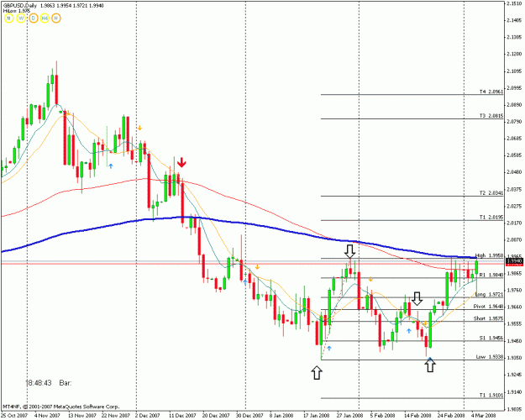
Task: Select the 2.1200 price scale value
Action: 515,54
